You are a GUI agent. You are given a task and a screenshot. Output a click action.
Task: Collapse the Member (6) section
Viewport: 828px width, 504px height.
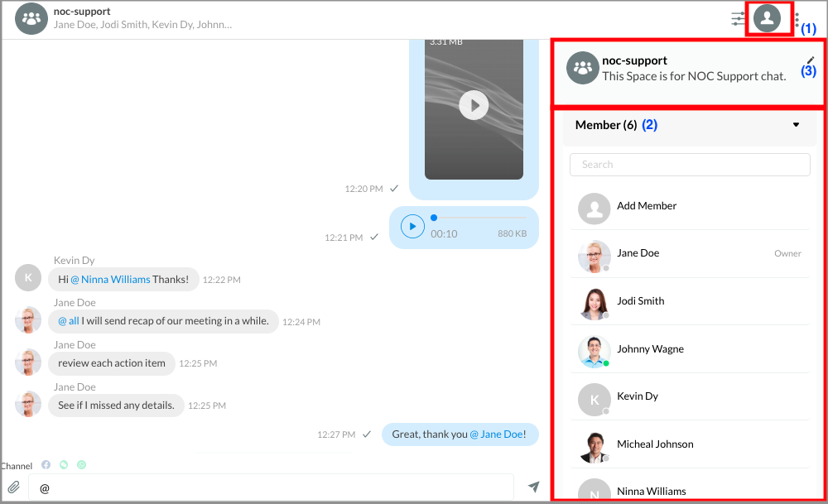(796, 125)
